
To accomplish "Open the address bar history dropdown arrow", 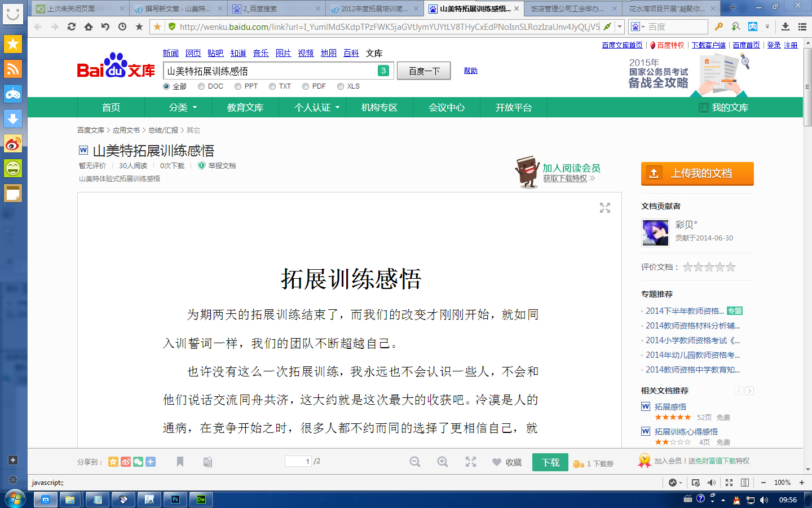I will click(x=620, y=27).
